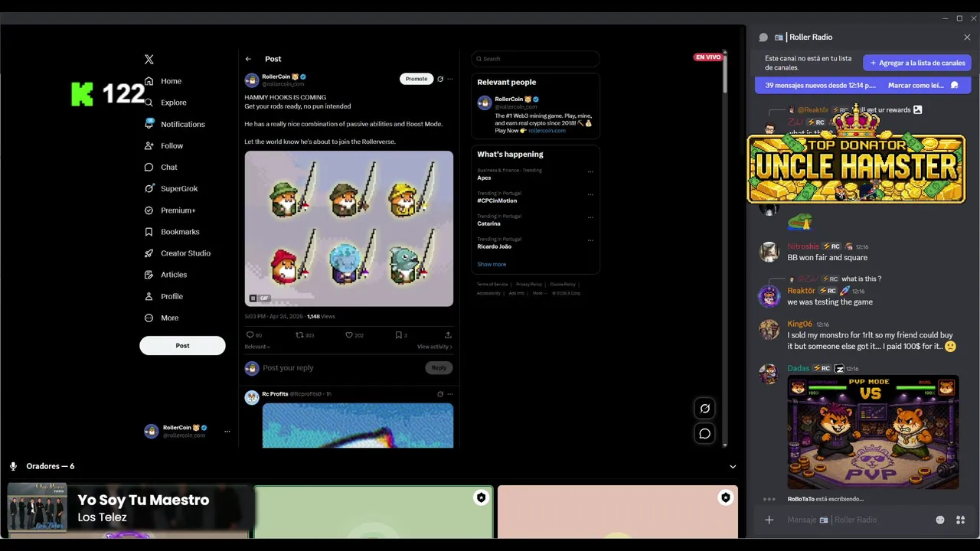Open the Relevant replies sort dropdown

pyautogui.click(x=257, y=347)
